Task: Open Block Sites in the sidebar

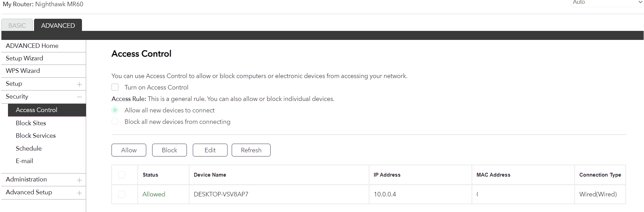Action: click(x=31, y=123)
